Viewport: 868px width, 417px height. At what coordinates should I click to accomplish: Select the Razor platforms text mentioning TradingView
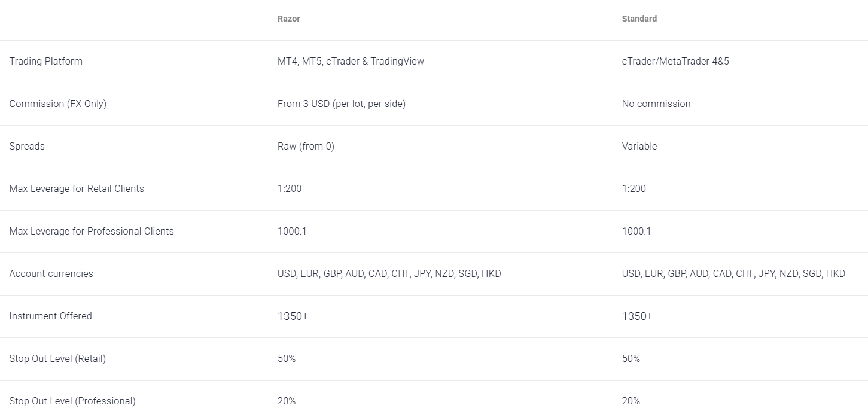(351, 61)
